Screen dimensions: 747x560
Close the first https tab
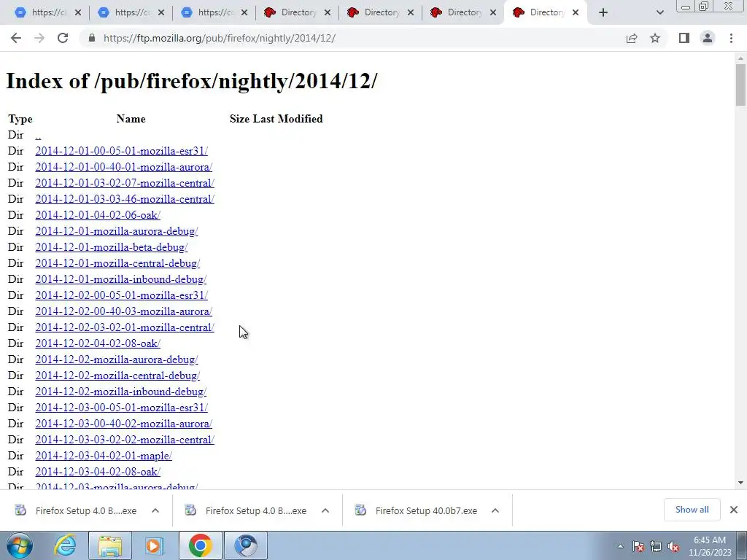tap(78, 13)
